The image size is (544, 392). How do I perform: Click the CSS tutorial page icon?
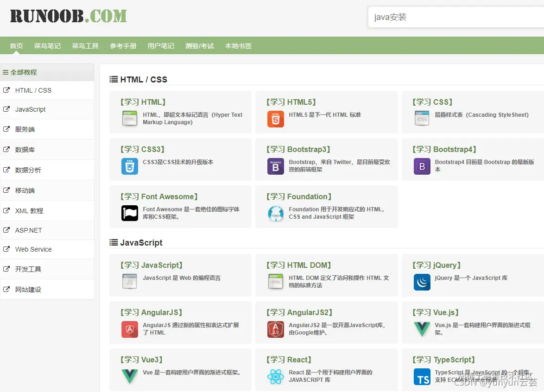pyautogui.click(x=422, y=119)
